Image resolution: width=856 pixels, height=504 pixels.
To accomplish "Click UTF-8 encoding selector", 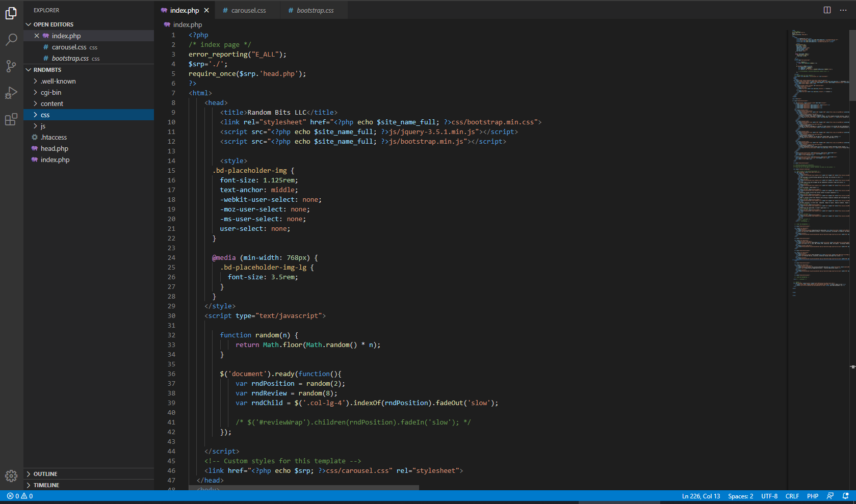I will (769, 496).
